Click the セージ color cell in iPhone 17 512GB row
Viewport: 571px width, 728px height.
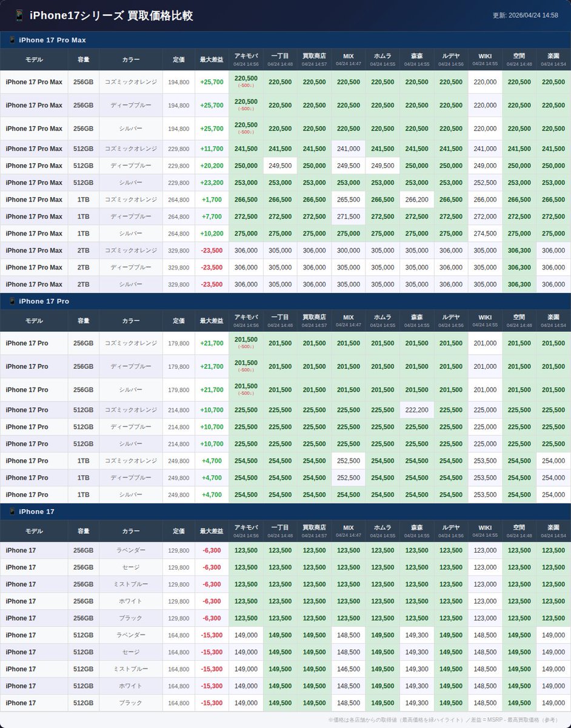[x=131, y=652]
